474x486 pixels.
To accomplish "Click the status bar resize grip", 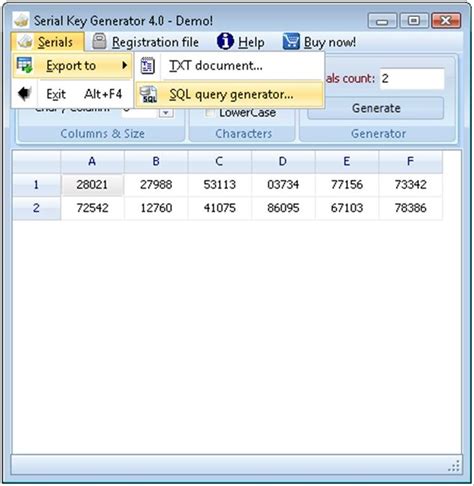I will (x=454, y=466).
